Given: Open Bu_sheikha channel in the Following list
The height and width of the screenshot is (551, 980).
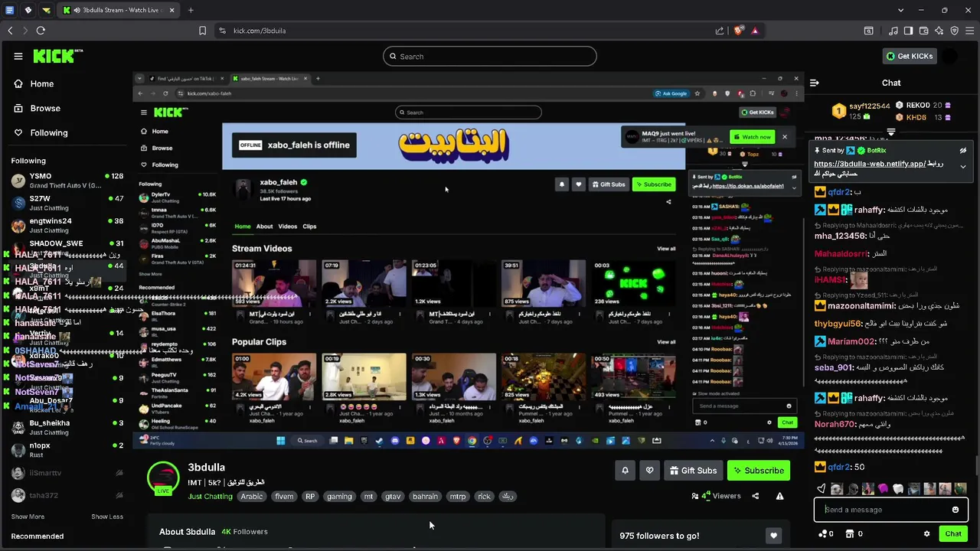Looking at the screenshot, I should coord(67,427).
